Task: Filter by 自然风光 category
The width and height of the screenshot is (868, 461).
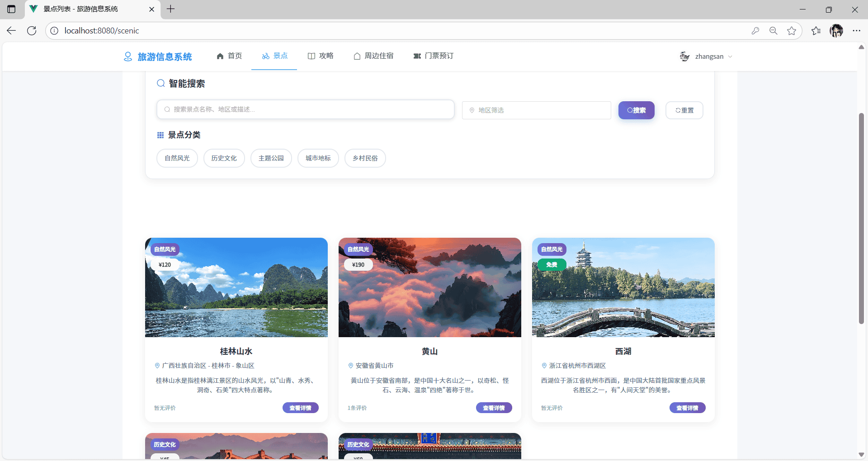Action: click(177, 158)
